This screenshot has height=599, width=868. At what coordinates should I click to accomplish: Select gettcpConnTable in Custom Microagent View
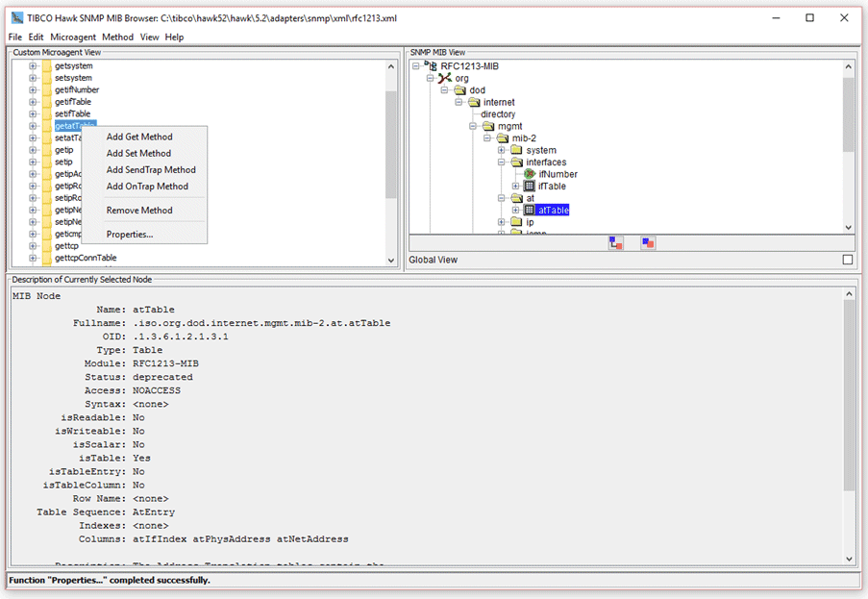click(86, 258)
